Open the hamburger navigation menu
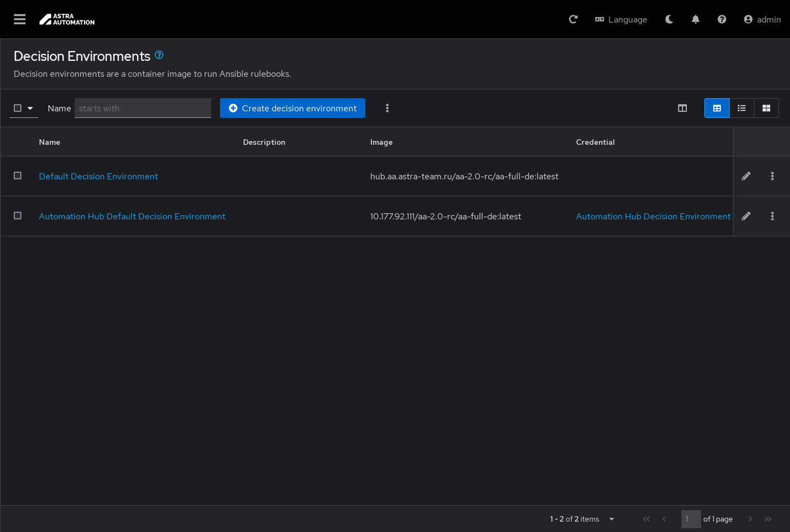Screen dimensions: 790x532 point(20,19)
